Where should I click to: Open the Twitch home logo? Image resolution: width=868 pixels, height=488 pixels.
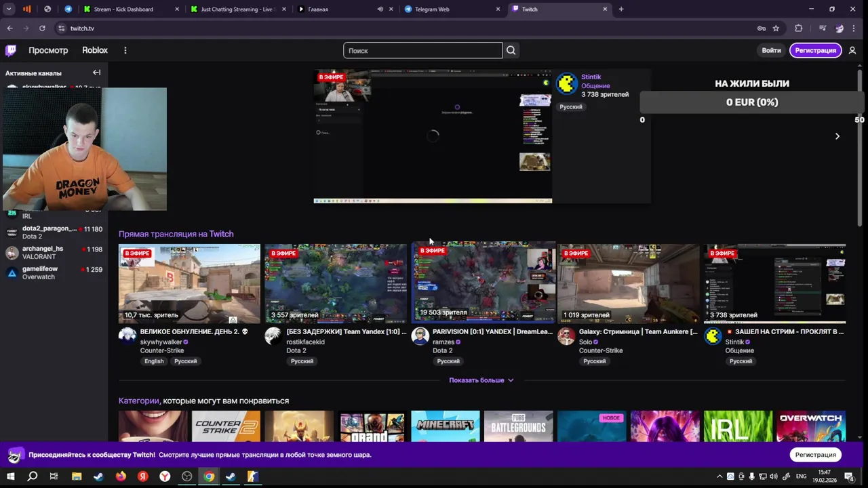pyautogui.click(x=11, y=50)
